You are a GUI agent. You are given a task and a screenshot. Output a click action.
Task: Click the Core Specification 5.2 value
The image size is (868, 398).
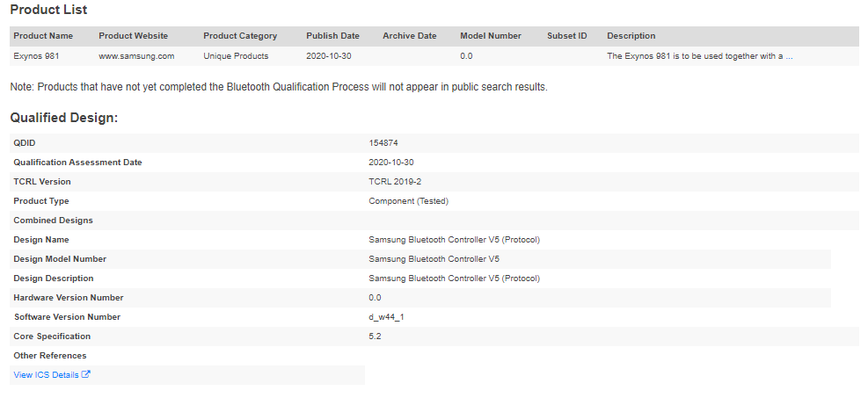point(375,336)
